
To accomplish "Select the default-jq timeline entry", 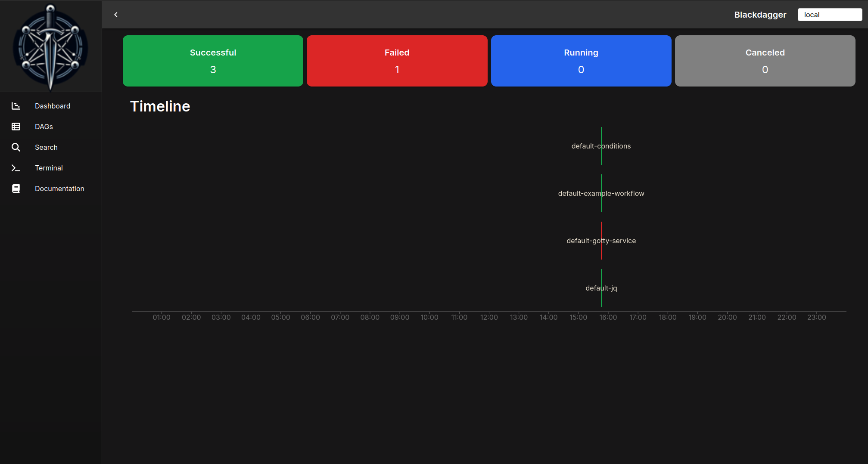I will pyautogui.click(x=601, y=288).
